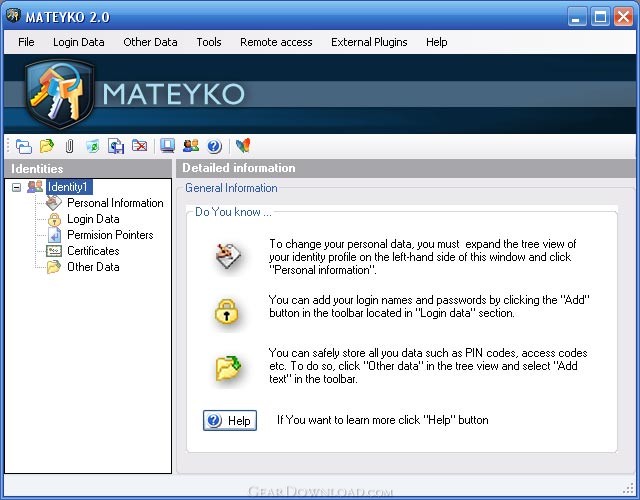This screenshot has height=500, width=640.
Task: Open the Other Data menu
Action: click(150, 42)
